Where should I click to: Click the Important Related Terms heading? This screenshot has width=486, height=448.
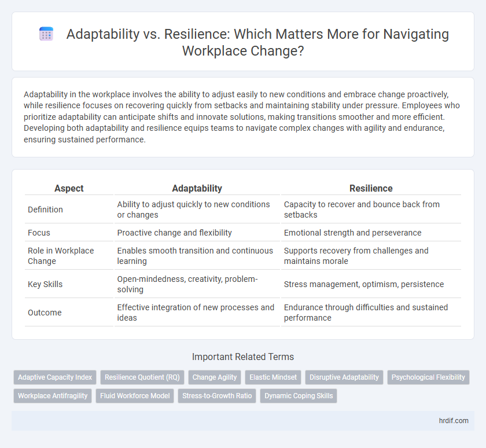point(243,357)
